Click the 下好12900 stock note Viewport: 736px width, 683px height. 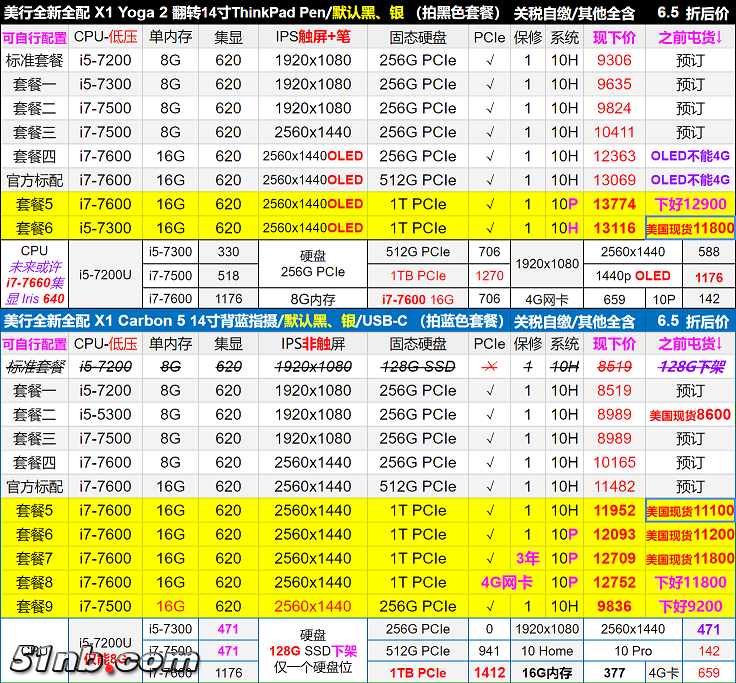(x=690, y=204)
